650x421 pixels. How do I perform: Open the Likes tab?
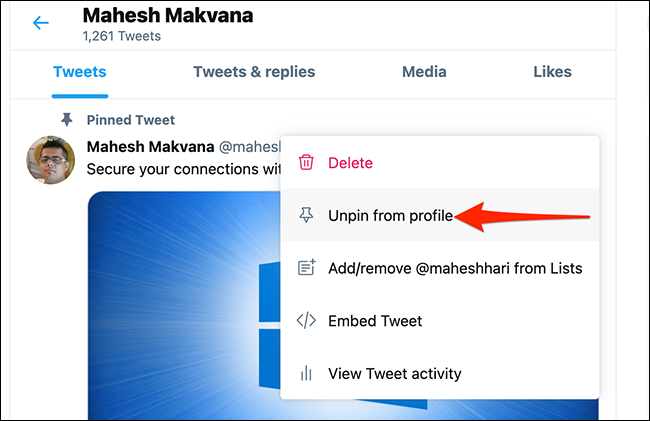click(x=553, y=72)
